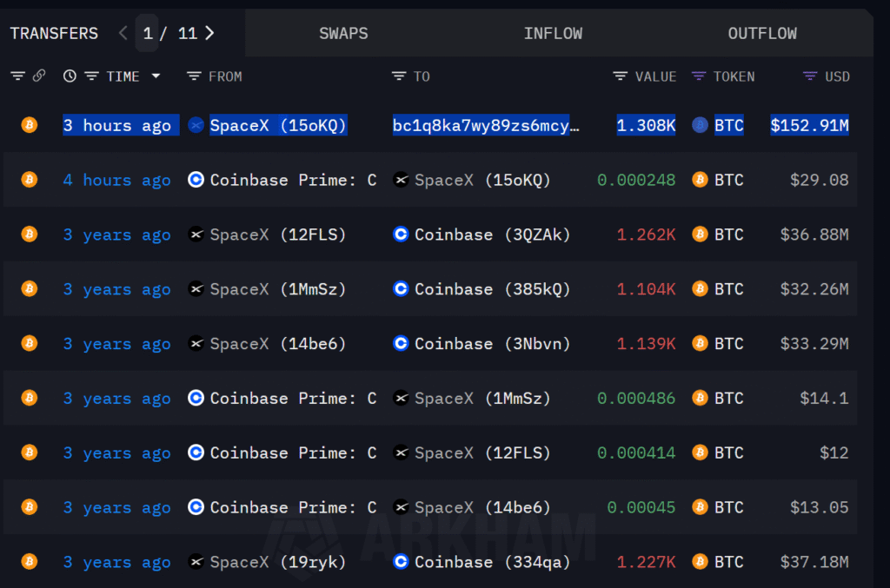The height and width of the screenshot is (588, 890).
Task: Expand the TIME sort dropdown arrow
Action: click(156, 76)
